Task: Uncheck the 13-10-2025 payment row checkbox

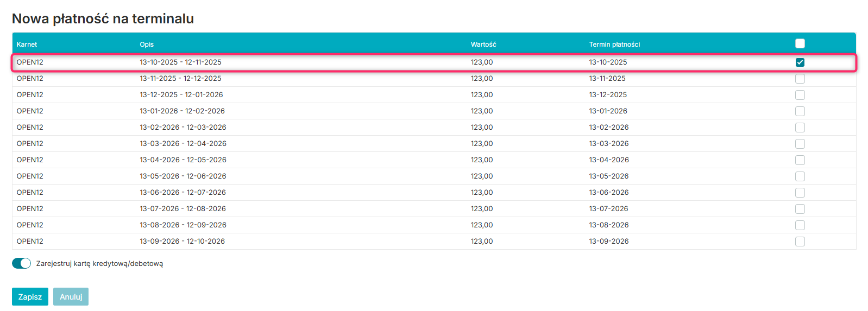Action: coord(800,62)
